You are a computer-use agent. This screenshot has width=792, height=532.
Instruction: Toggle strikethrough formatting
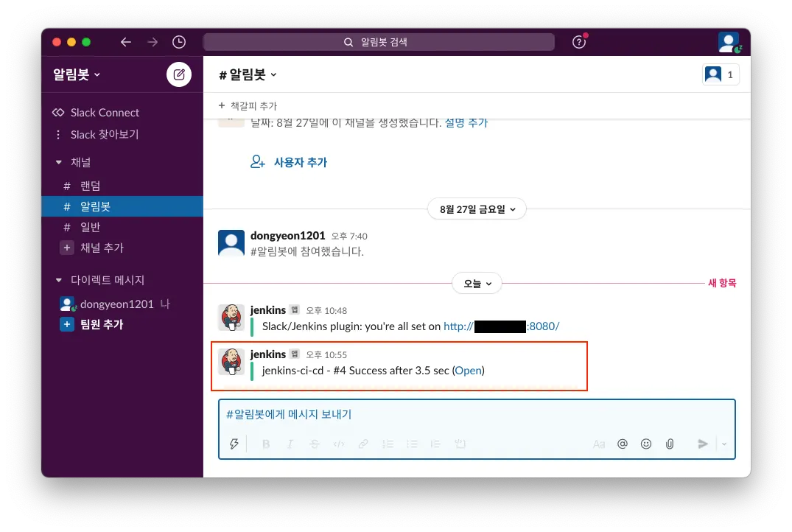(x=314, y=444)
